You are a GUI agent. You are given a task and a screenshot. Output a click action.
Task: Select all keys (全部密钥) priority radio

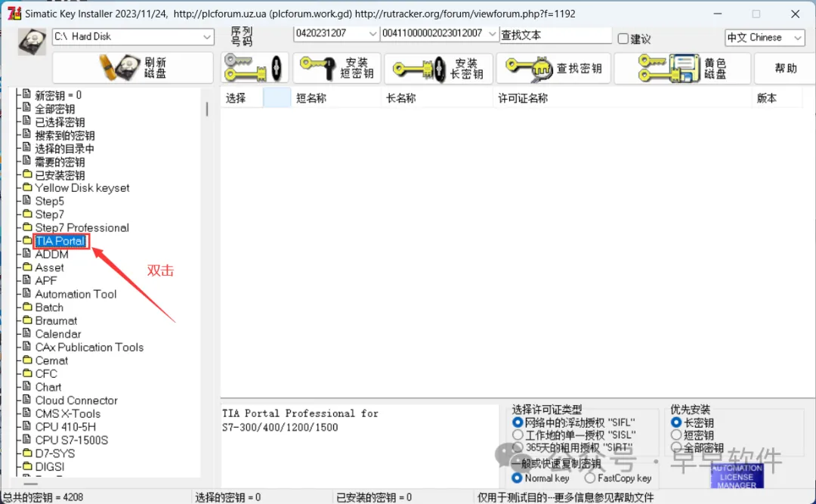tap(676, 447)
